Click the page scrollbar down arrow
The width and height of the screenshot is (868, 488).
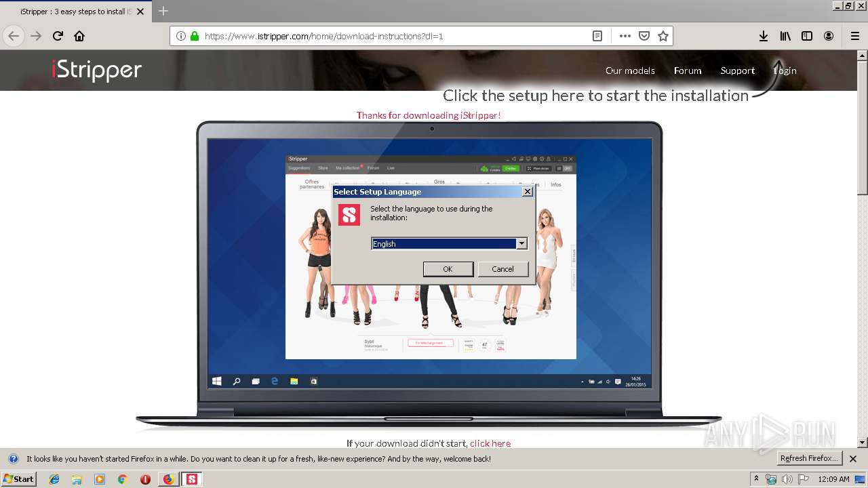coord(863,443)
